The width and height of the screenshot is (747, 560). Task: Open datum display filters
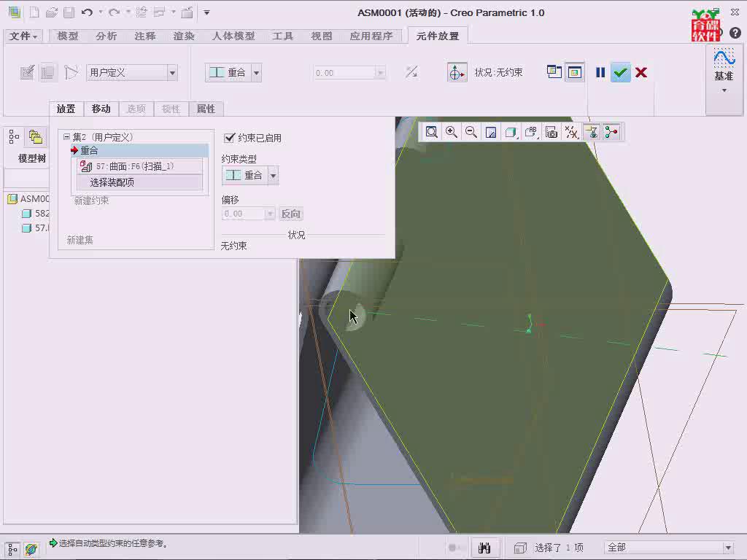tap(571, 132)
